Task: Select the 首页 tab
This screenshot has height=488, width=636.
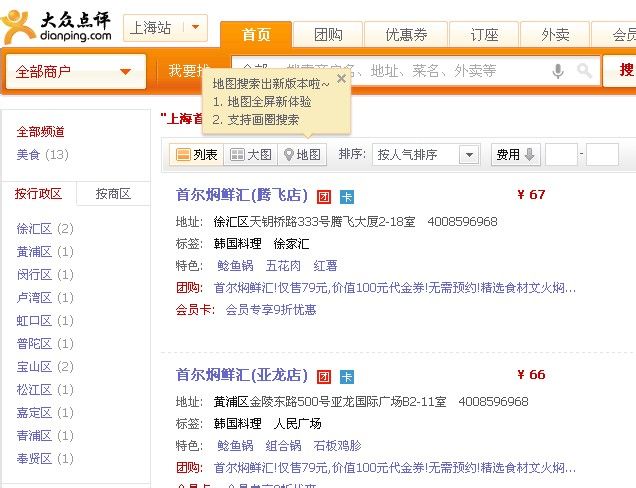Action: pos(256,35)
